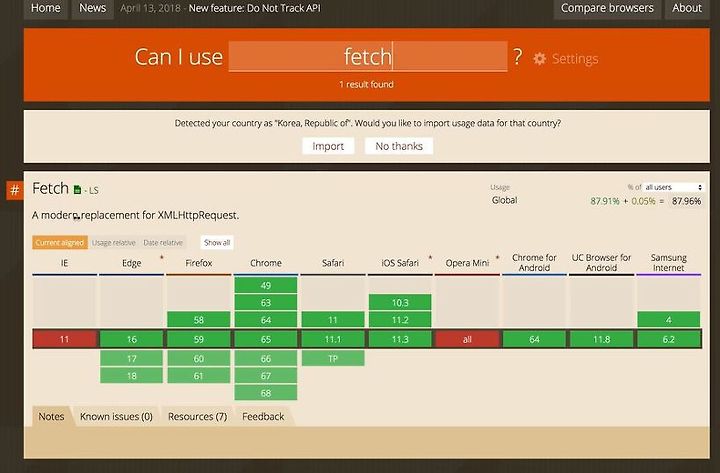The image size is (720, 473).
Task: Click the Samsung Internet 6.2 cell
Action: click(669, 339)
